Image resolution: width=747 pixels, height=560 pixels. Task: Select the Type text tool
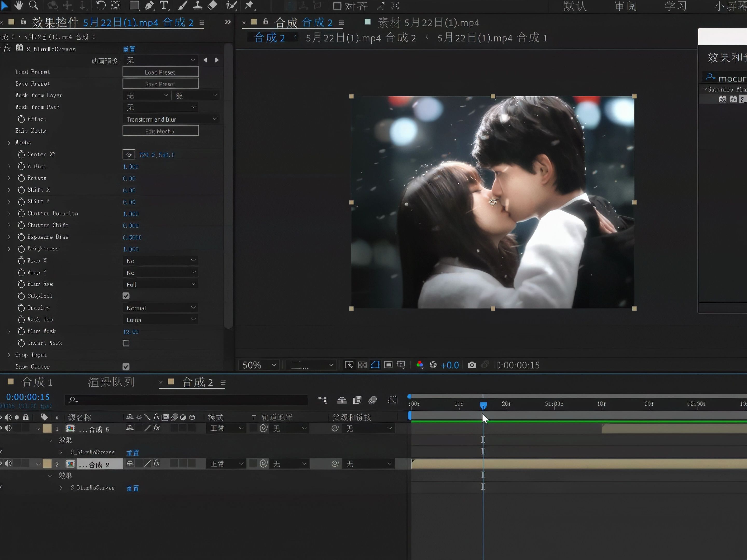164,5
